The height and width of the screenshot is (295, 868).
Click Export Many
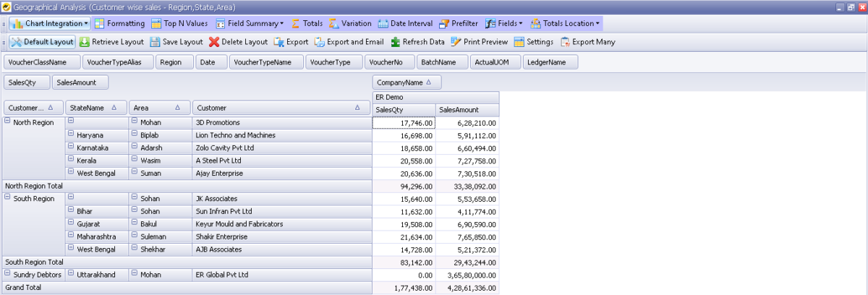click(x=587, y=42)
